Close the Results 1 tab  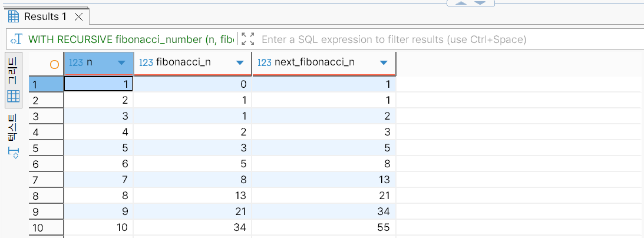(78, 17)
